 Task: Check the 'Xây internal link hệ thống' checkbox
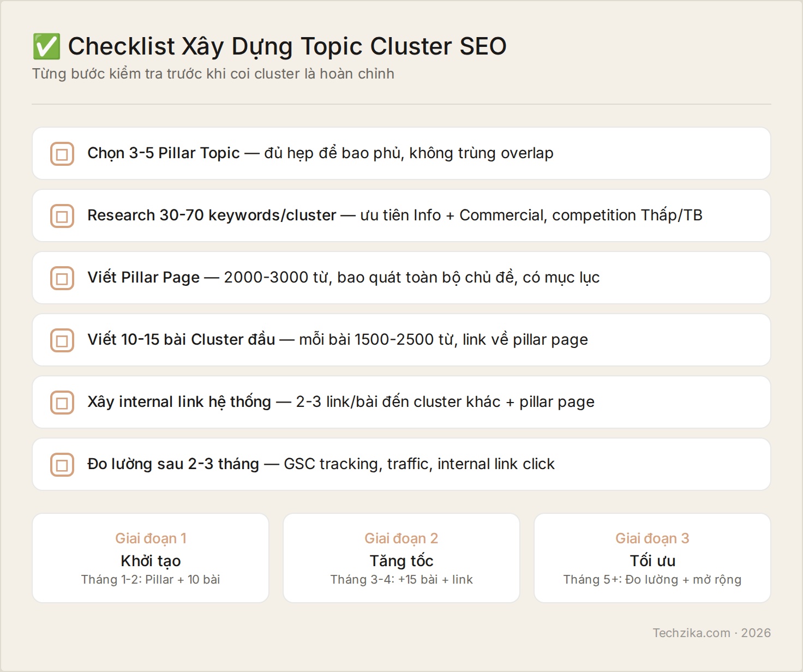(62, 403)
